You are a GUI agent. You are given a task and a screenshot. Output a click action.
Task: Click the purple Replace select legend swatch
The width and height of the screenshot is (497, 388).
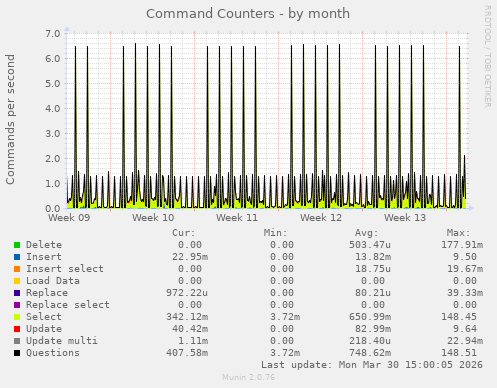tap(17, 305)
